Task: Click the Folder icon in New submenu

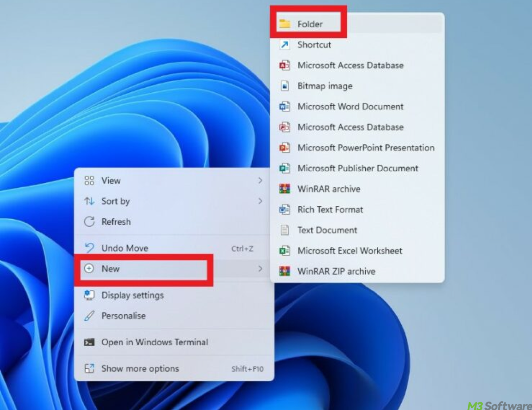Action: coord(285,24)
